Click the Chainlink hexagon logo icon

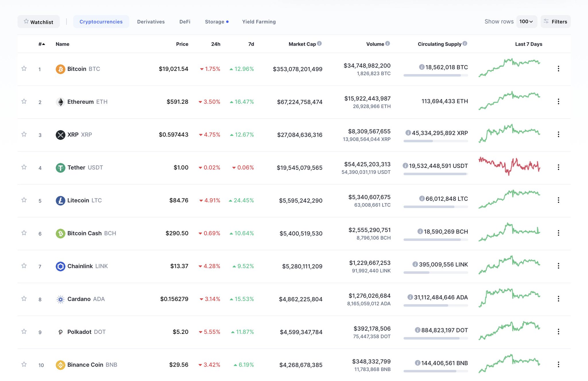click(x=60, y=266)
